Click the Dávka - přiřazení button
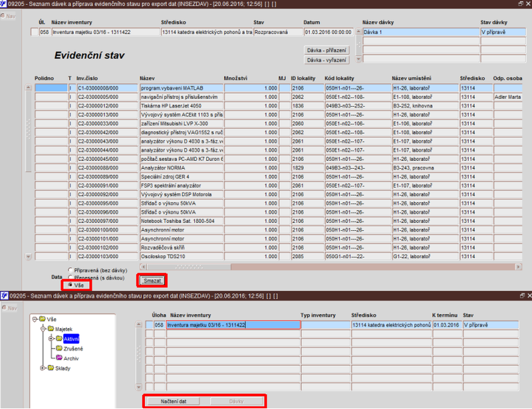 point(327,51)
